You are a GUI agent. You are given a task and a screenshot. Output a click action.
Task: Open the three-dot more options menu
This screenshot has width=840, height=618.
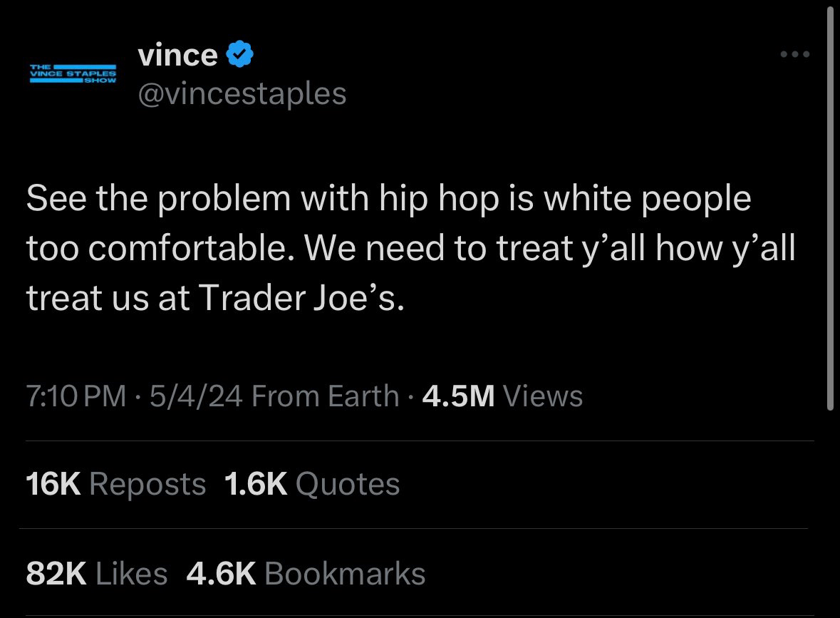click(795, 54)
